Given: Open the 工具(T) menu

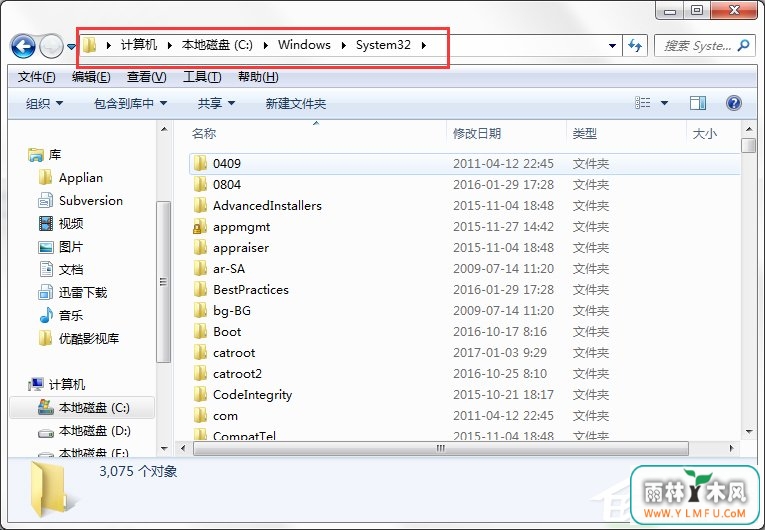Looking at the screenshot, I should click(202, 77).
